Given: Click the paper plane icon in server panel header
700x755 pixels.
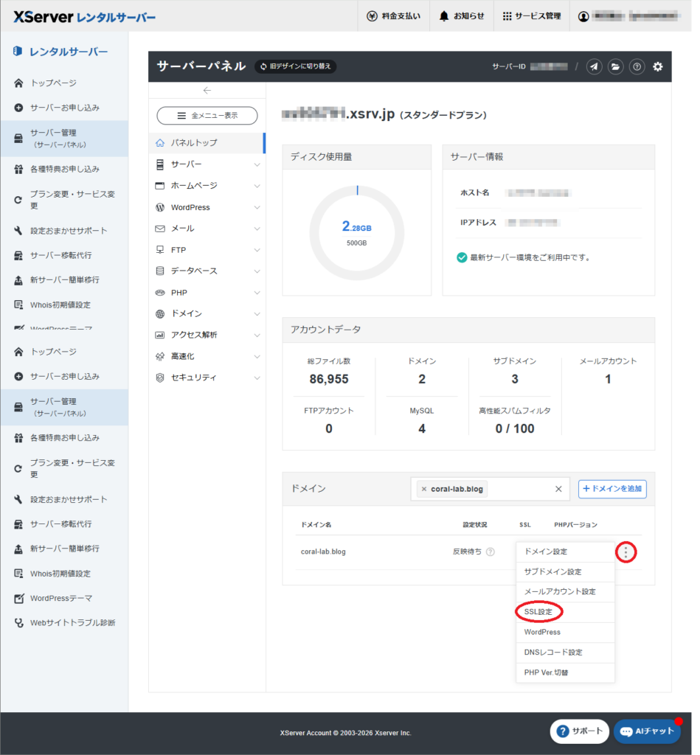Looking at the screenshot, I should click(x=595, y=66).
